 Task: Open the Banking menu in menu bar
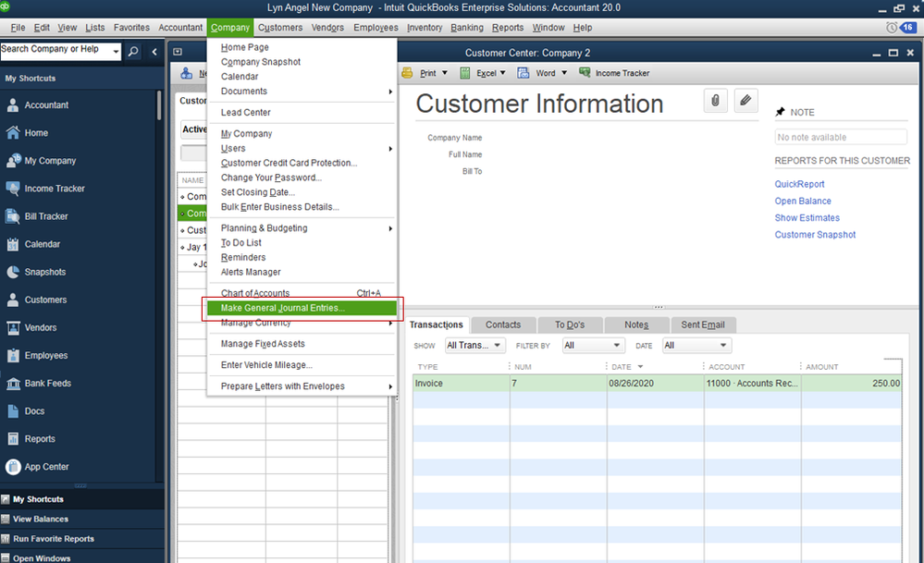[x=467, y=28]
